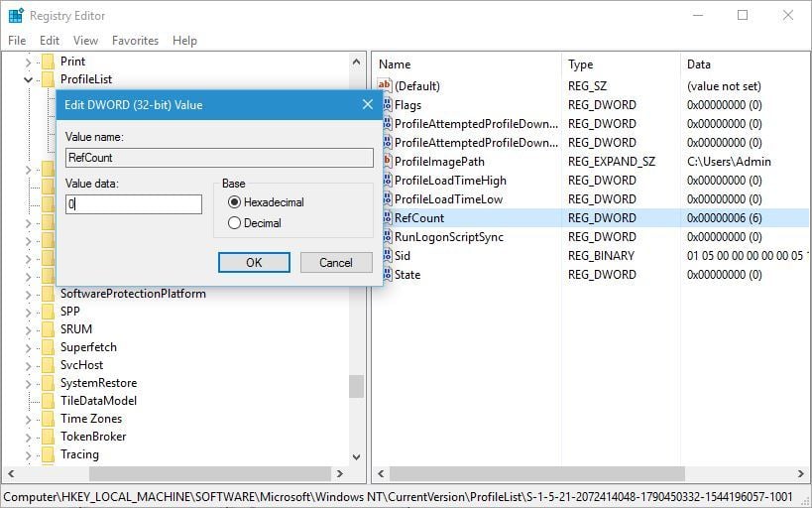Click the ProfileLoadTimeHigh DWORD icon
Image resolution: width=812 pixels, height=508 pixels.
[387, 181]
